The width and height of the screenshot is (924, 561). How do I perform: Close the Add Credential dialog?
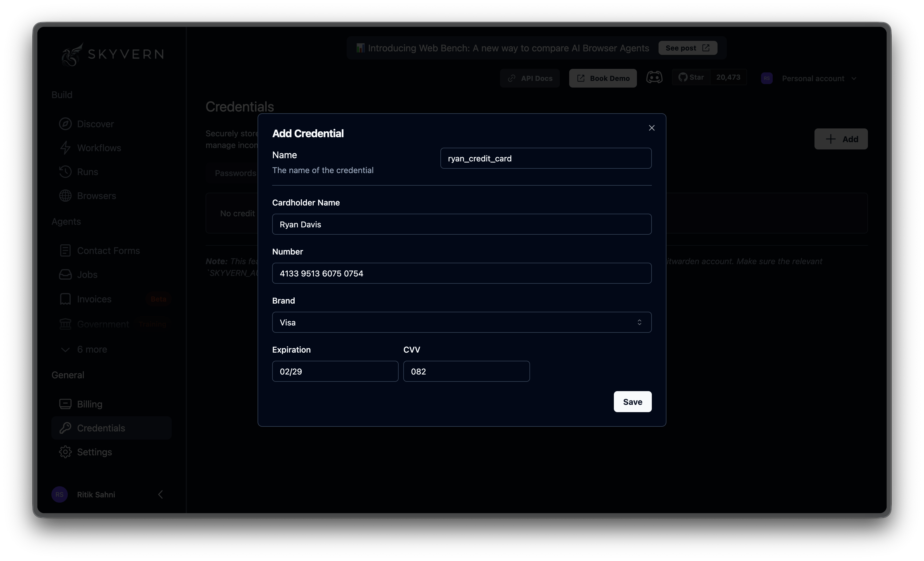coord(651,128)
